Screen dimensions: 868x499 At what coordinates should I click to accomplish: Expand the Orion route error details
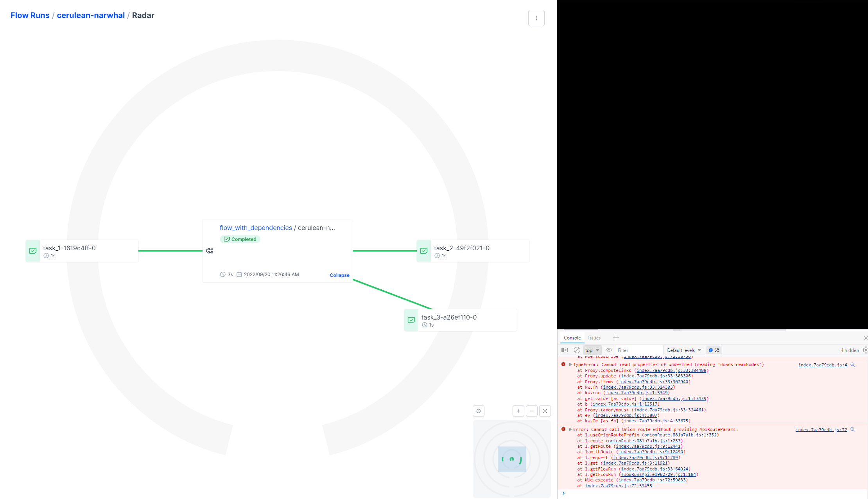pos(570,429)
